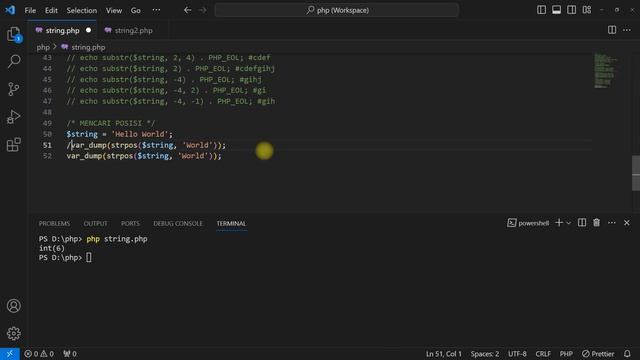Open the PROBLEMS panel tab
640x360 pixels.
(x=54, y=224)
